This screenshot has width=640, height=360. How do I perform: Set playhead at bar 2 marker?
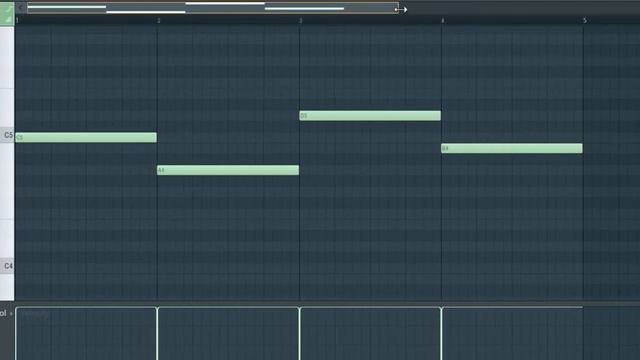pyautogui.click(x=158, y=20)
